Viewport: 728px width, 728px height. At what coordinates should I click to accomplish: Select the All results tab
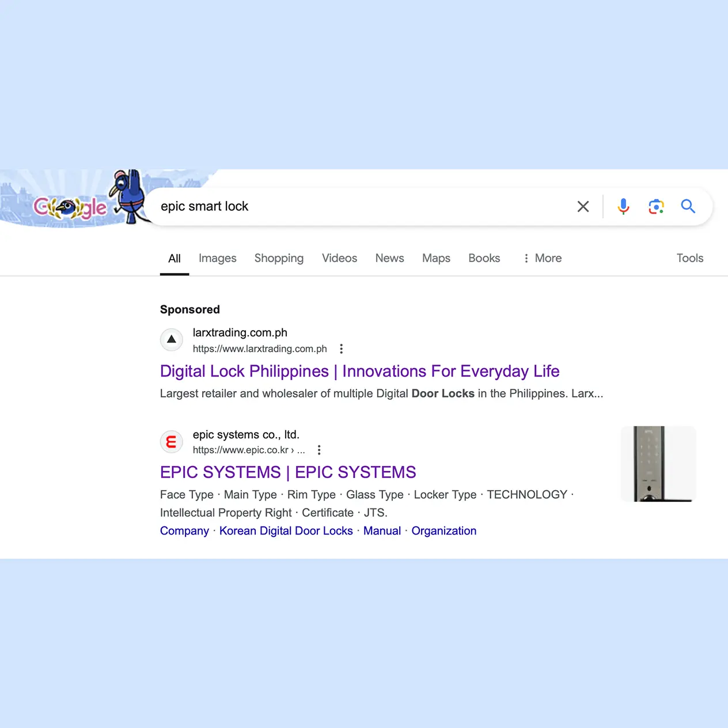pos(175,259)
